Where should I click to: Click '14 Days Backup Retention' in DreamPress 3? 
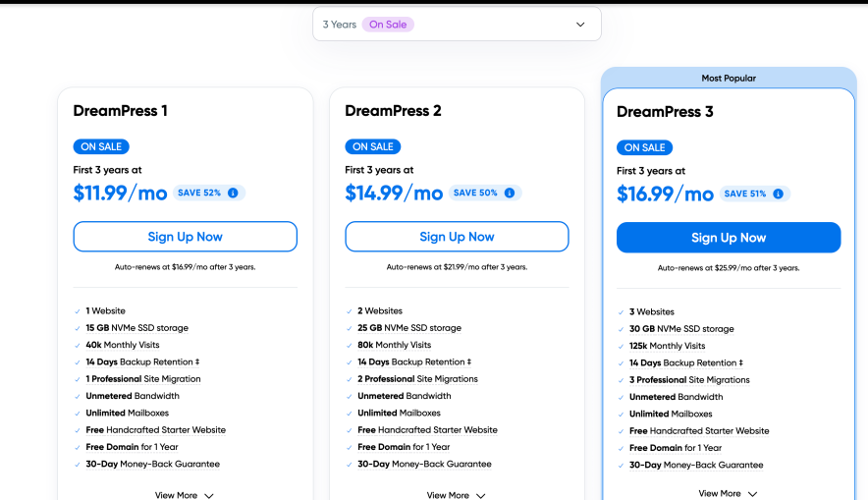686,363
